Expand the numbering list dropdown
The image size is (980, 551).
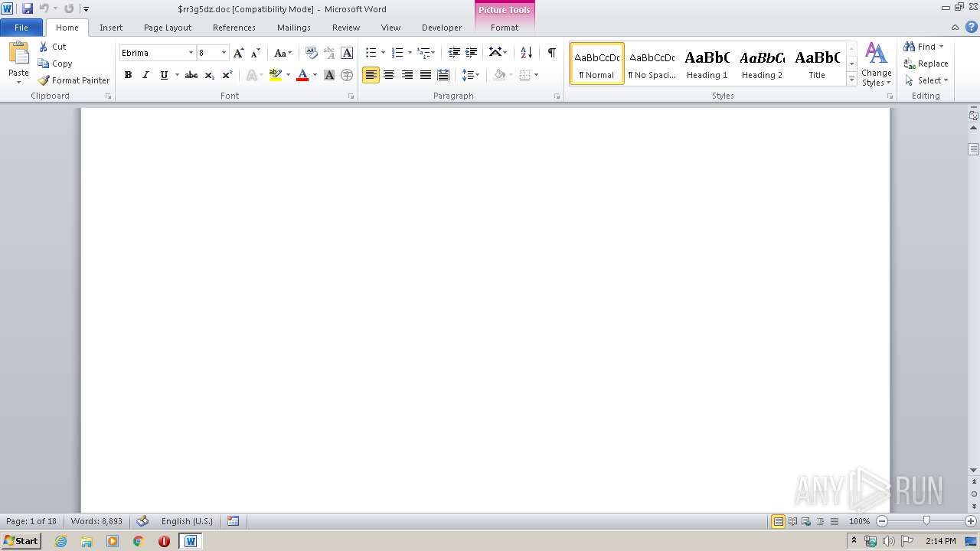pos(410,53)
